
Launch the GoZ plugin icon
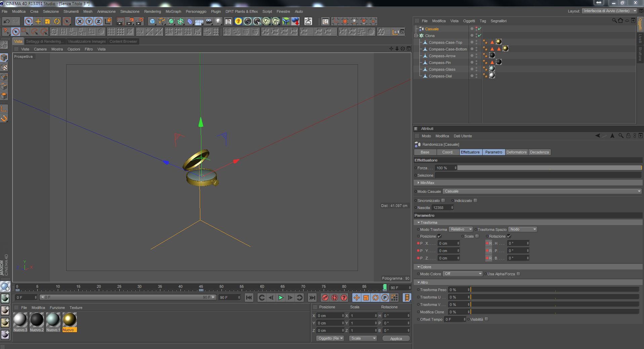(308, 22)
